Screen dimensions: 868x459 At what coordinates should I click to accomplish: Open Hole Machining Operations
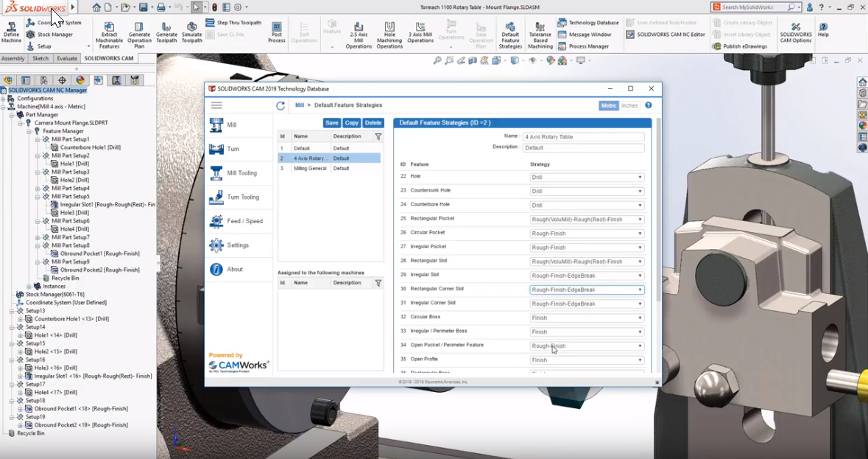tap(389, 35)
